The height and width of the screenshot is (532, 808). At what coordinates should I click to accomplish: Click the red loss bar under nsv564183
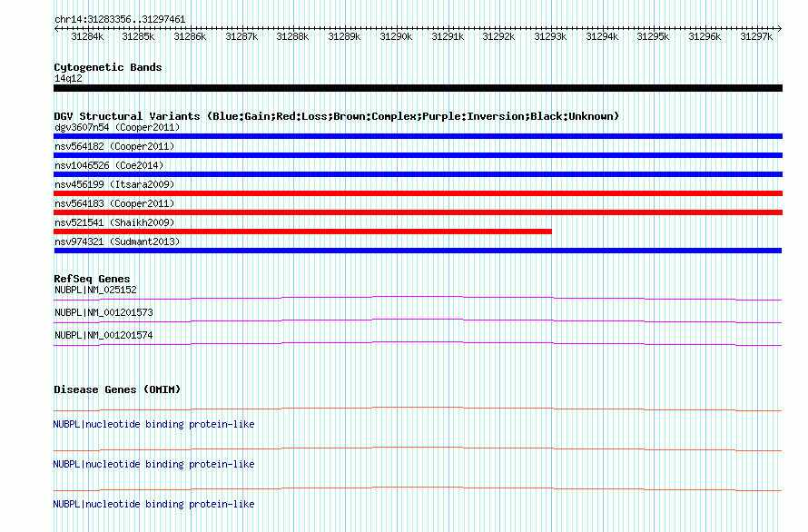418,212
